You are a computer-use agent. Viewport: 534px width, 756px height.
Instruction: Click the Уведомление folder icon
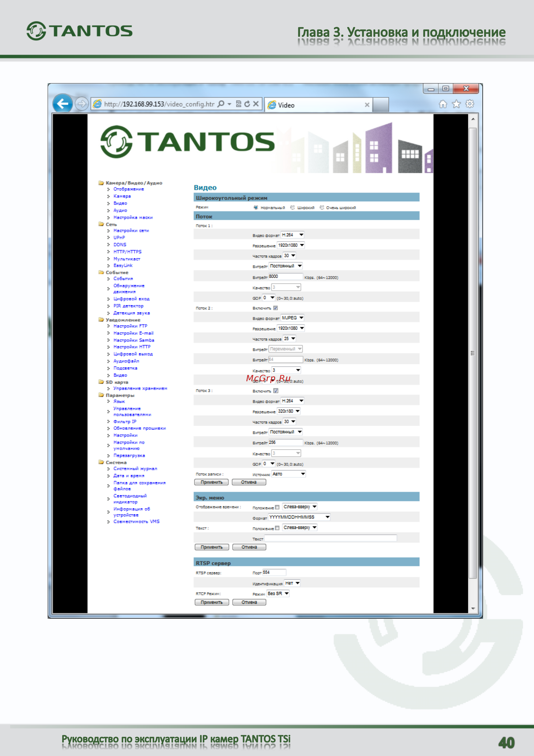[x=101, y=319]
